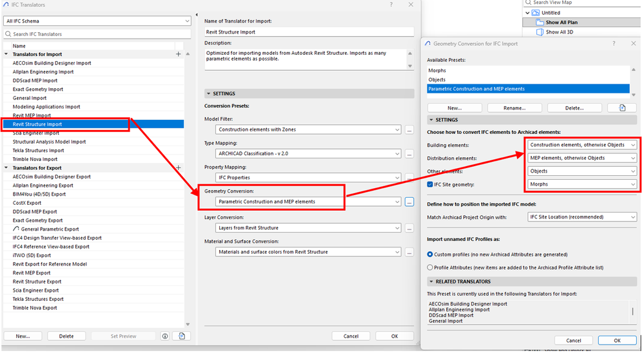Open All IFC Schema dropdown
Image resolution: width=644 pixels, height=353 pixels.
[x=97, y=21]
